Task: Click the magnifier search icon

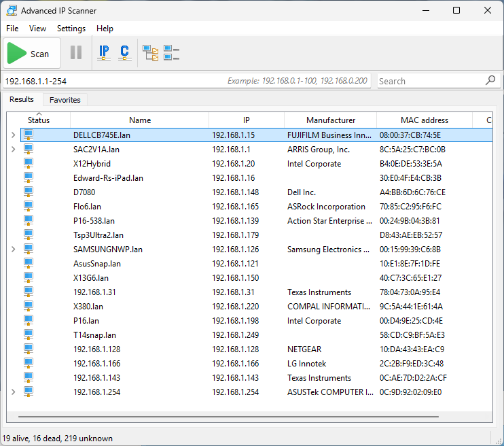Action: (490, 80)
